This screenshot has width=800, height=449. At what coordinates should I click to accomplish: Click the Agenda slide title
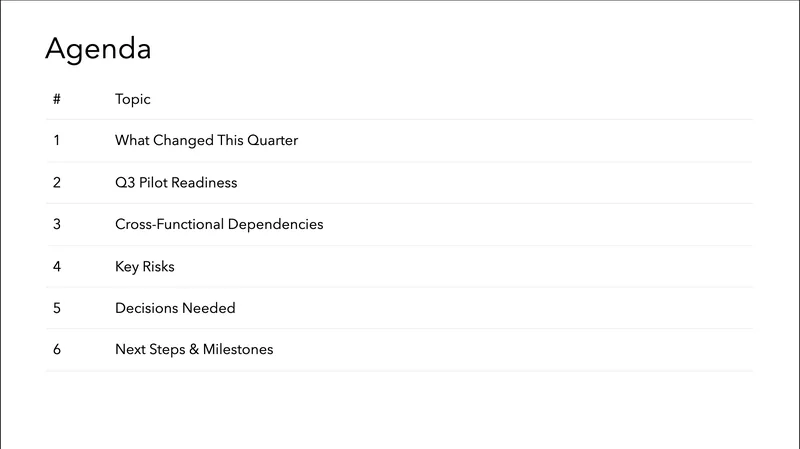click(x=98, y=49)
